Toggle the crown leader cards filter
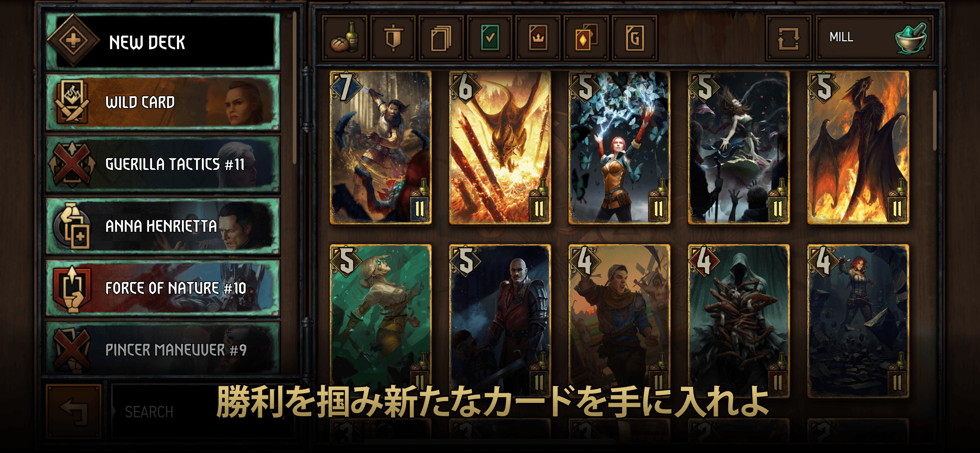This screenshot has height=453, width=980. (x=538, y=37)
